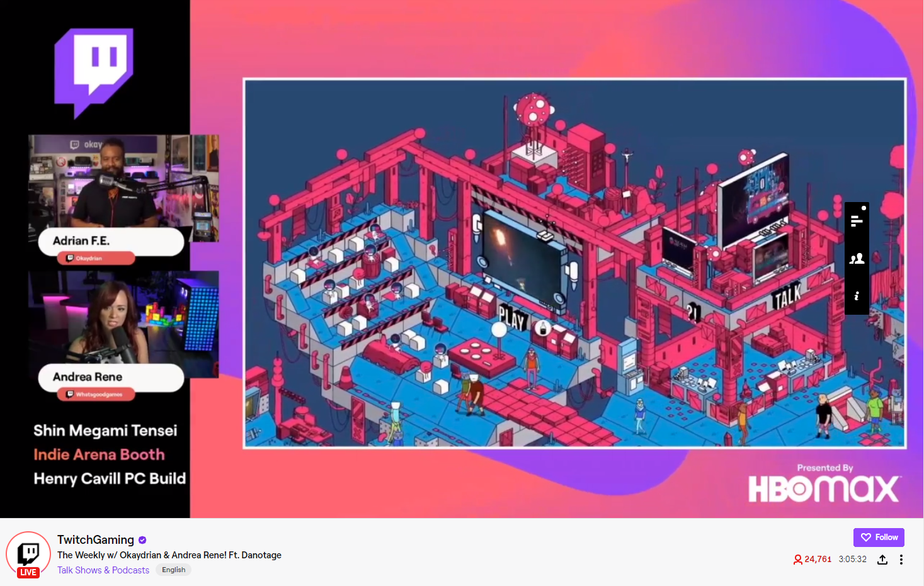Click the Indie Arena Booth topic
This screenshot has height=586, width=924.
(99, 454)
